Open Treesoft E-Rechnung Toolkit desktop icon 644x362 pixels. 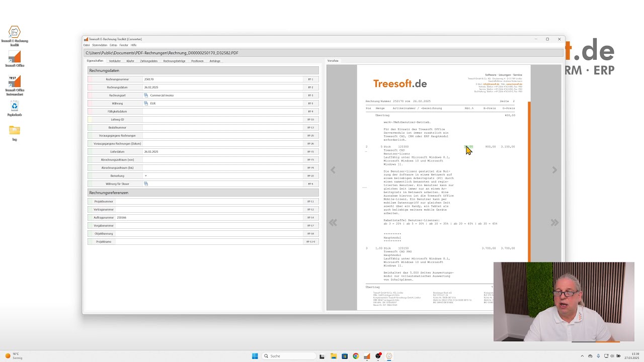pyautogui.click(x=15, y=36)
